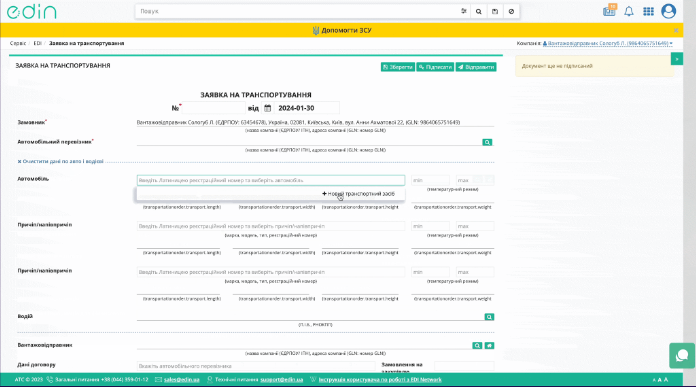Open the calendar date picker icon
The image size is (696, 387).
(267, 108)
